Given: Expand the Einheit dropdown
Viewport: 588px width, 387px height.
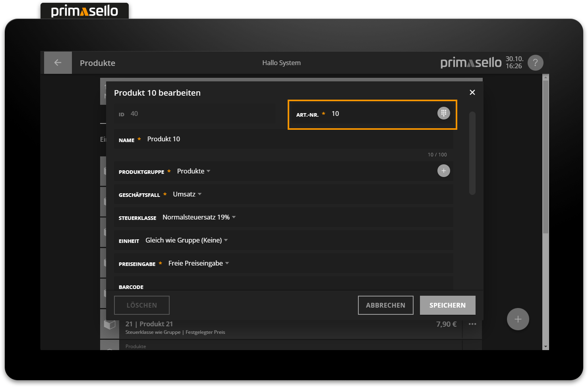Looking at the screenshot, I should (186, 240).
